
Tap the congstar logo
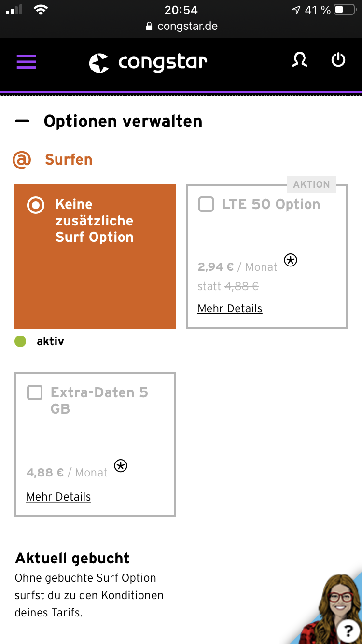point(148,63)
